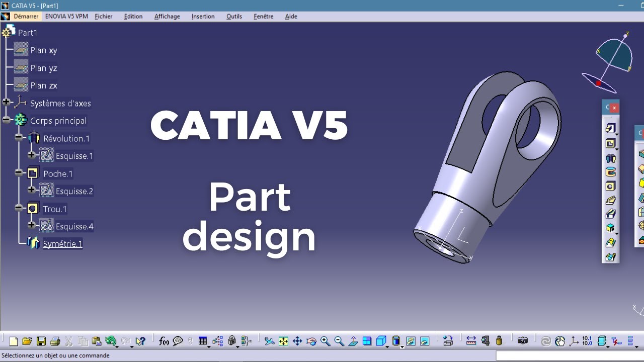Viewport: 644px width, 362px height.
Task: Save the part with the floppy disk icon
Action: (41, 341)
